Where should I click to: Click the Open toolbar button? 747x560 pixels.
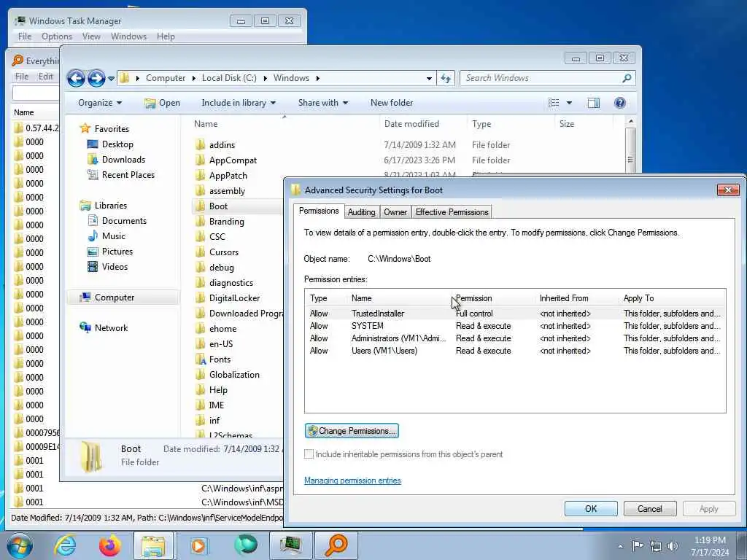tap(163, 103)
